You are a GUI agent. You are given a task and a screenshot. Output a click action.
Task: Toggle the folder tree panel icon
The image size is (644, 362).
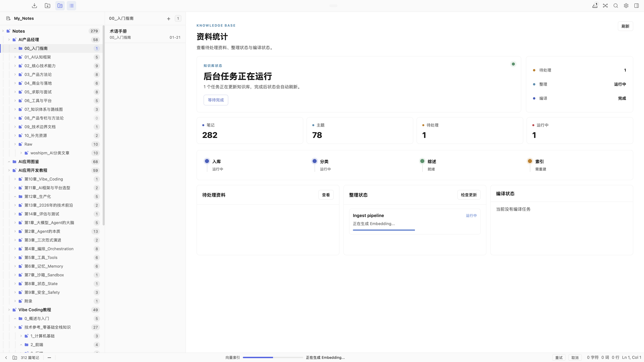coord(60,6)
